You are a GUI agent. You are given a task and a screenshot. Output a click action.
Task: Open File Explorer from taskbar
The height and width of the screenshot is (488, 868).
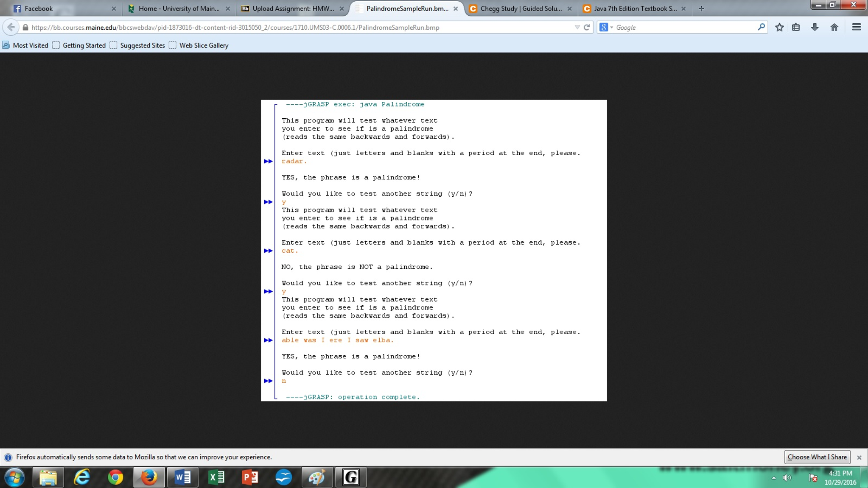[x=48, y=477]
